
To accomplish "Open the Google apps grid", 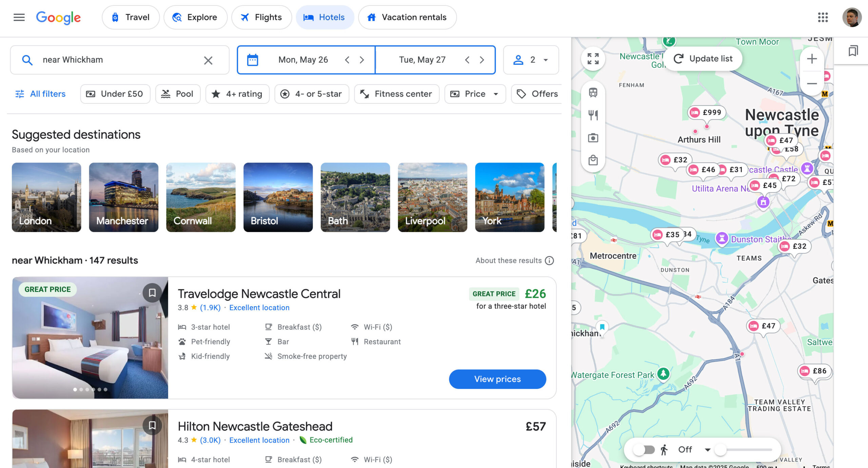I will [823, 17].
